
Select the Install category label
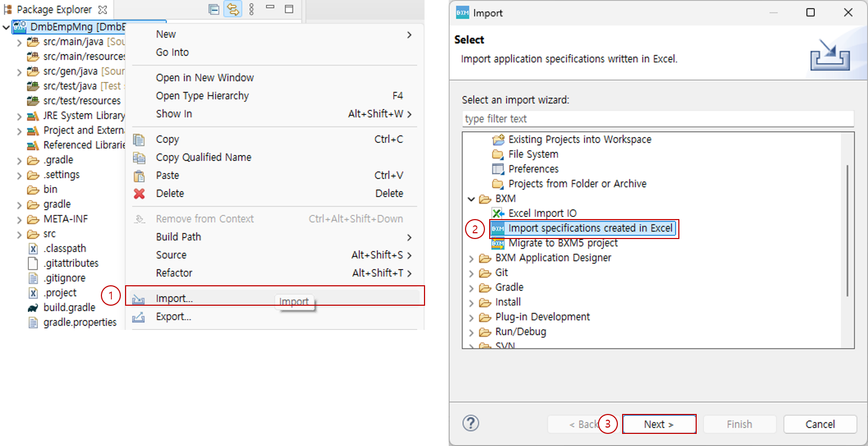point(508,302)
